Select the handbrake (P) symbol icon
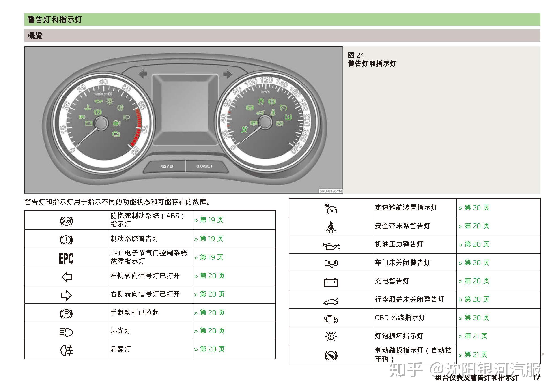Screen dimensions: 555x392 pos(66,314)
